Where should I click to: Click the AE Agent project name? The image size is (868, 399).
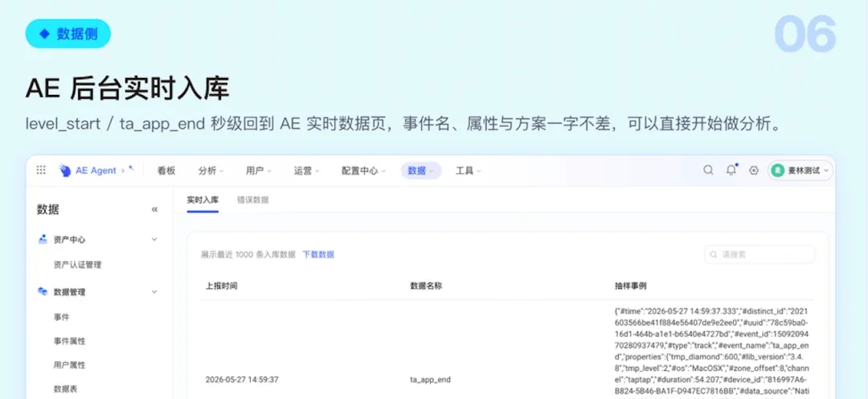point(96,171)
